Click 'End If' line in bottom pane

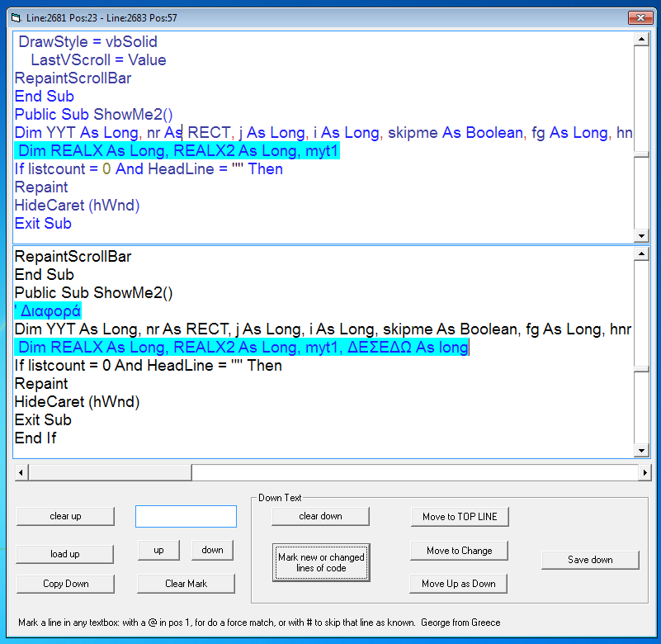click(35, 438)
